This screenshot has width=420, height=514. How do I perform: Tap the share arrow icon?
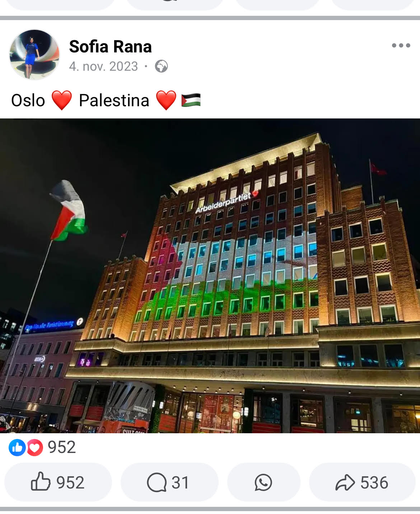point(345,482)
